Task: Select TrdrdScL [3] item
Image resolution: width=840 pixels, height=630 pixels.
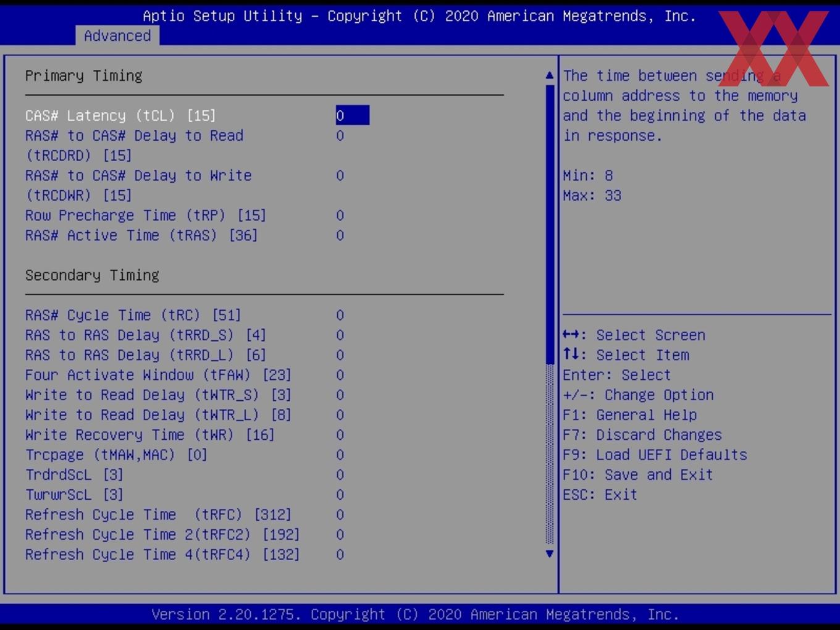Action: click(x=74, y=475)
